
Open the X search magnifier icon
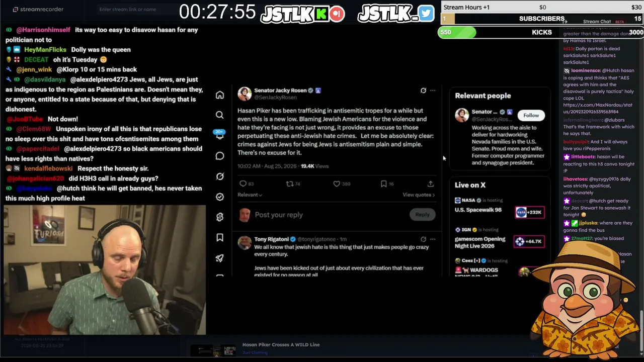coord(220,115)
